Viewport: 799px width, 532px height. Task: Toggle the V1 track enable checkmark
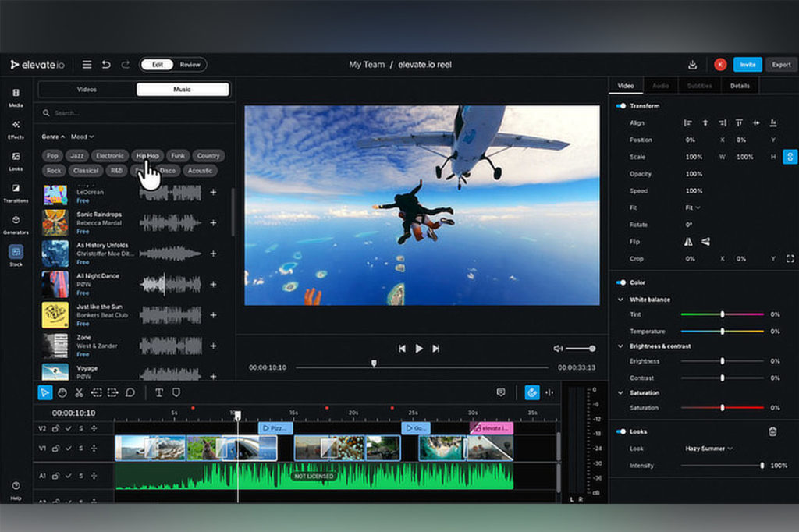(x=69, y=449)
